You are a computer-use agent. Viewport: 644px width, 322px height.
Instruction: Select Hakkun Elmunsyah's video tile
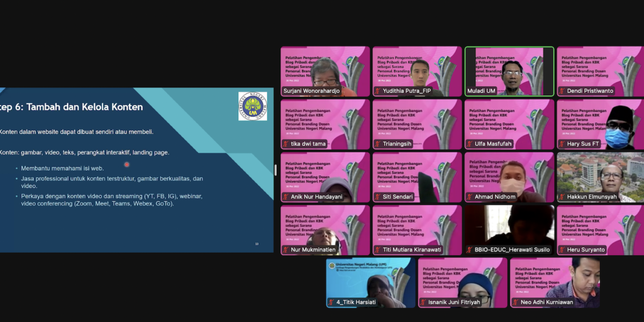[x=601, y=175]
